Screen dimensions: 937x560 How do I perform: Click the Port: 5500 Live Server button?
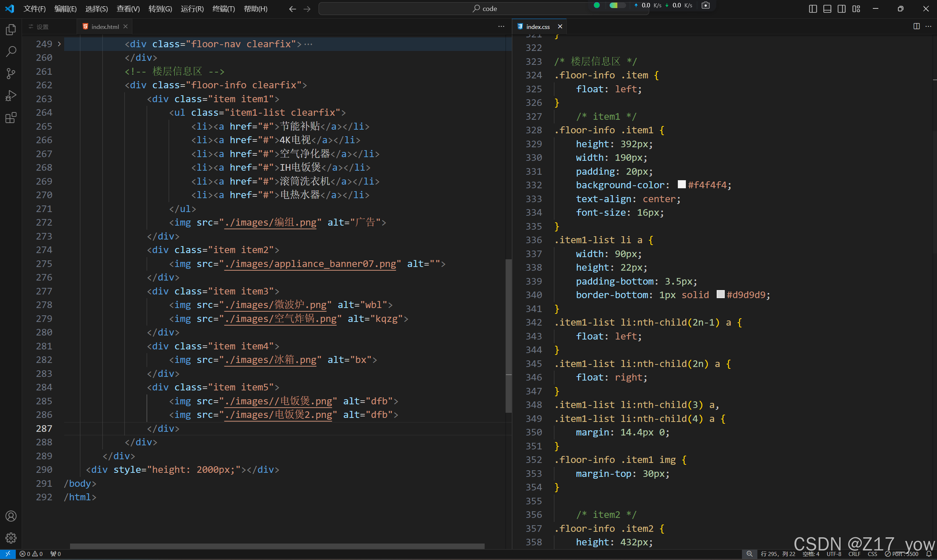[x=902, y=554]
